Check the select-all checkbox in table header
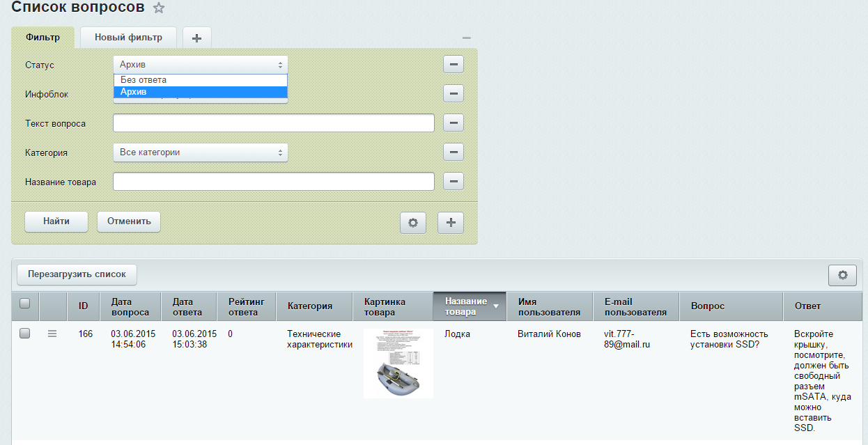The height and width of the screenshot is (445, 868). (x=25, y=304)
